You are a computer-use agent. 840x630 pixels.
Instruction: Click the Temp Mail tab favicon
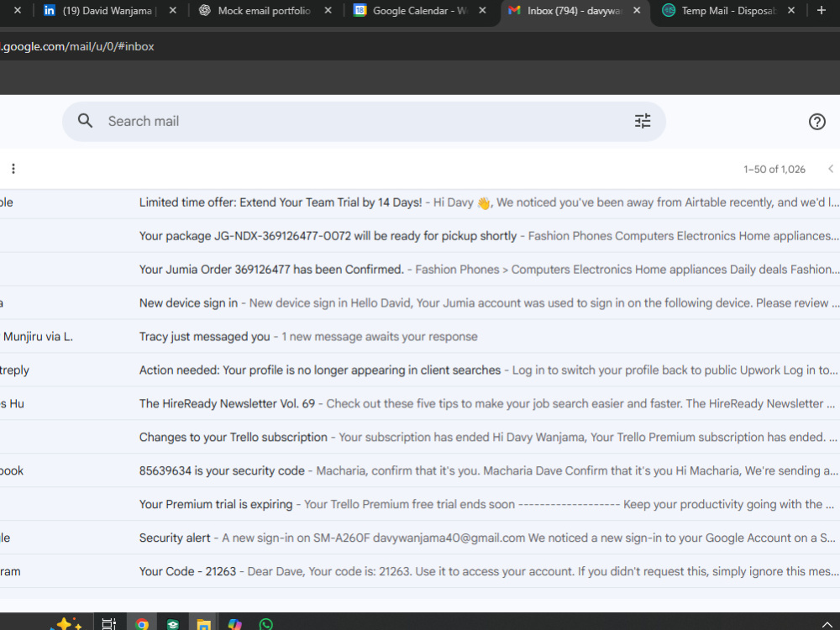point(669,10)
